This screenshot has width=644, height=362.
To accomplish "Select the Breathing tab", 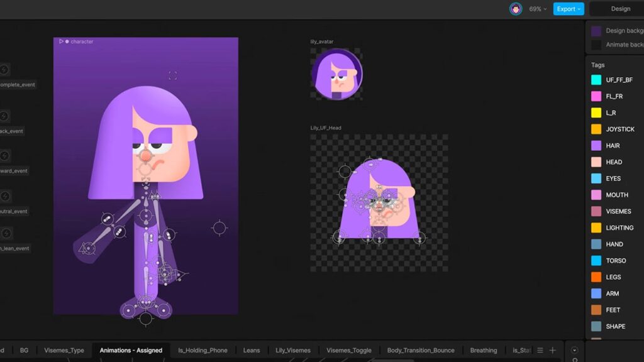I will [483, 350].
